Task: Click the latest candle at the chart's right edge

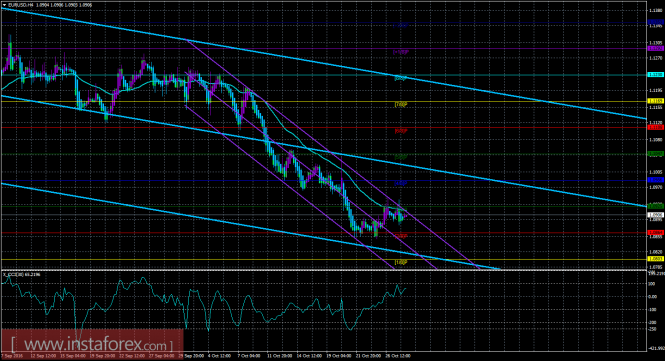Action: click(405, 215)
